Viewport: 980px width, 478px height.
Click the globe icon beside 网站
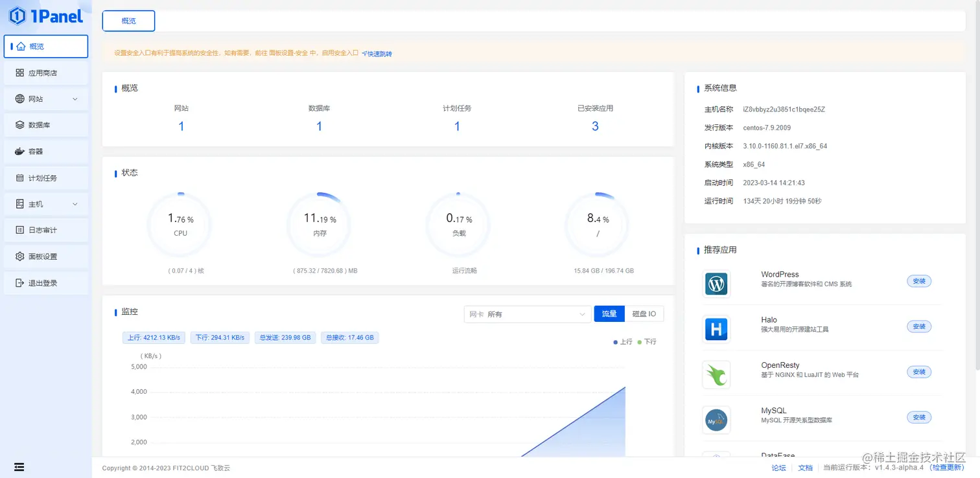tap(19, 99)
